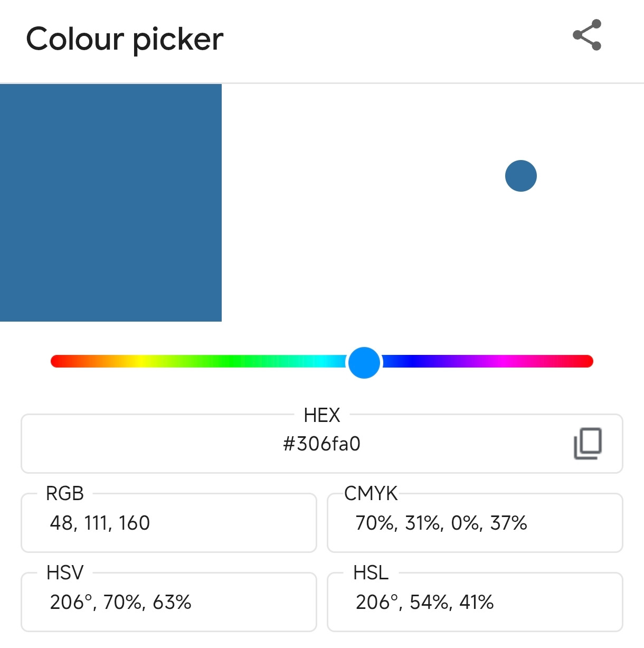
Task: Click the RGB field label
Action: coord(65,494)
